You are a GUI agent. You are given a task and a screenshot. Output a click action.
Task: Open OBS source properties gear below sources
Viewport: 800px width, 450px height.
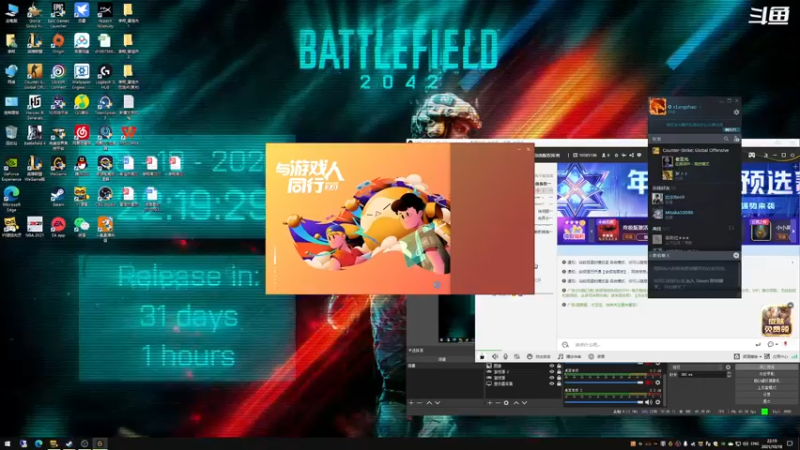coord(506,403)
